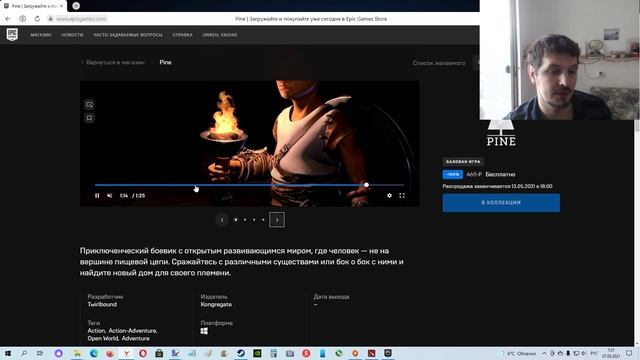Viewport: 640px width, 360px height.
Task: Open File Explorer from the taskbar
Action: pos(77,353)
